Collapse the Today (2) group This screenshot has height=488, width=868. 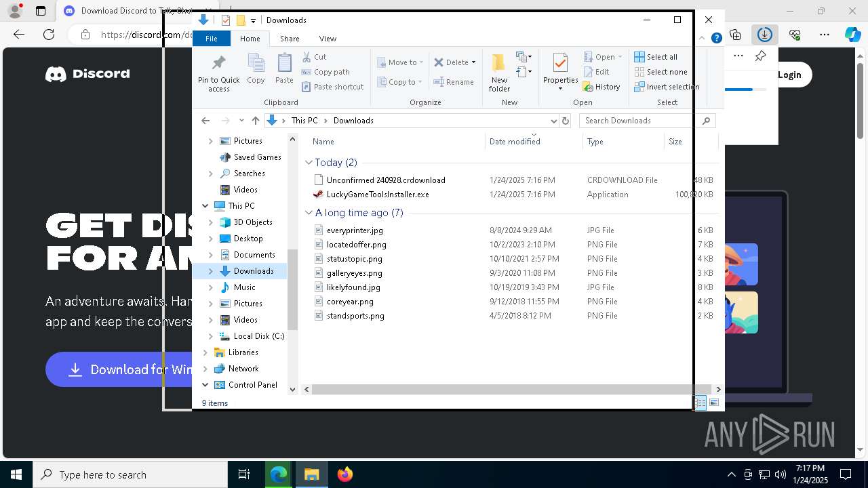pyautogui.click(x=309, y=163)
